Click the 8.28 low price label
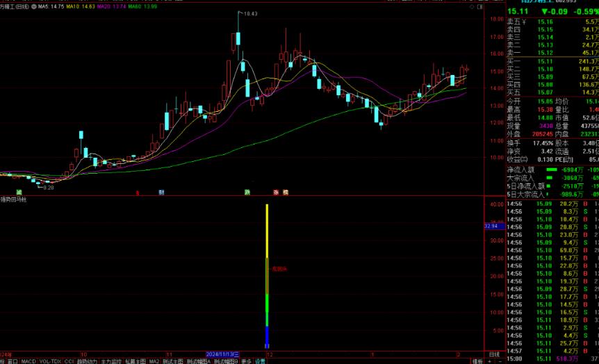The image size is (599, 364). pyautogui.click(x=49, y=188)
